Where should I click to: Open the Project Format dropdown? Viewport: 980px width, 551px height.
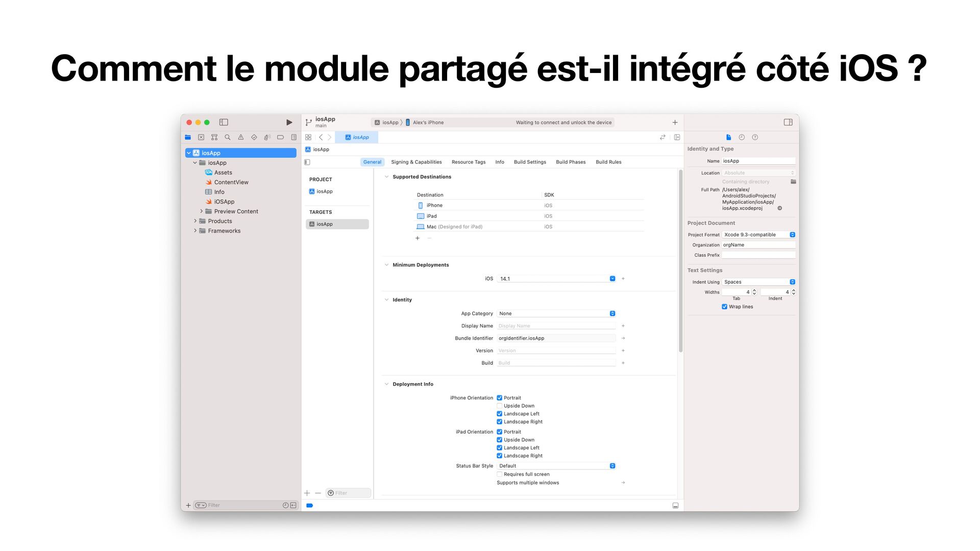click(x=759, y=235)
